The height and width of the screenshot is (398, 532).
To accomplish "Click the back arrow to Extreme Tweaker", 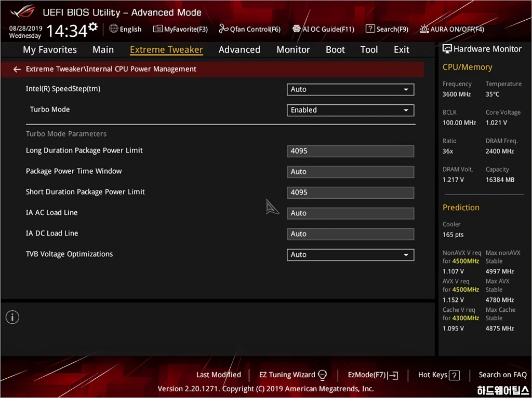I will [17, 70].
